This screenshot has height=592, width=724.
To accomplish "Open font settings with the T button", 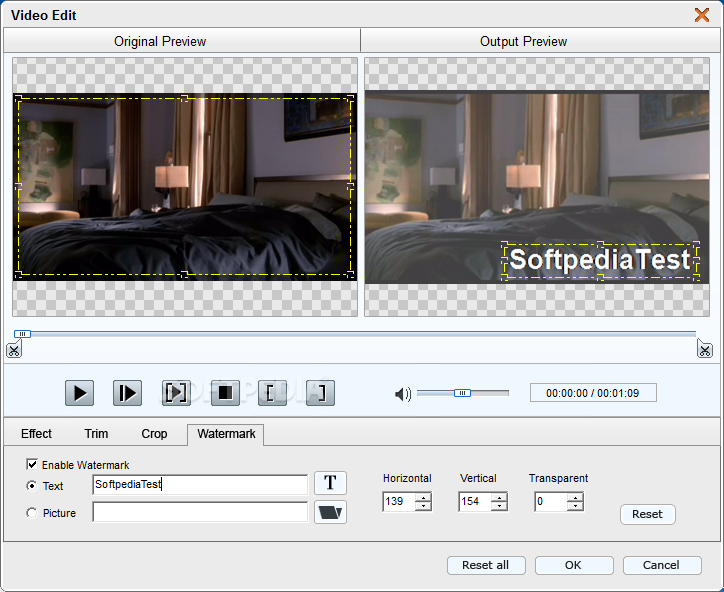I will 330,483.
